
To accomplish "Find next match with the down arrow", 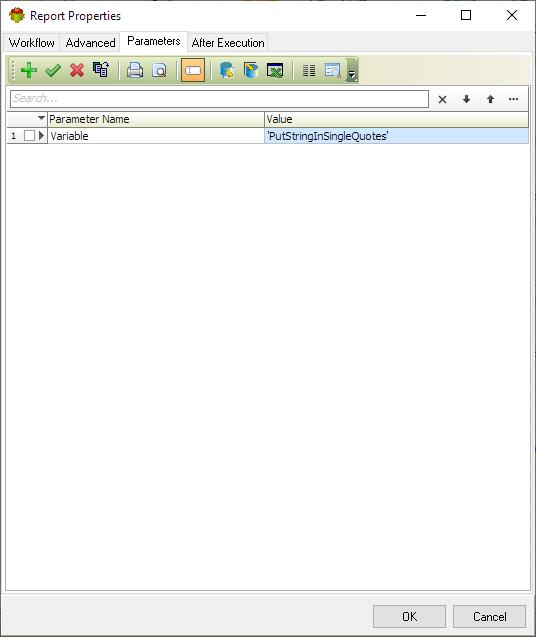I will 466,99.
